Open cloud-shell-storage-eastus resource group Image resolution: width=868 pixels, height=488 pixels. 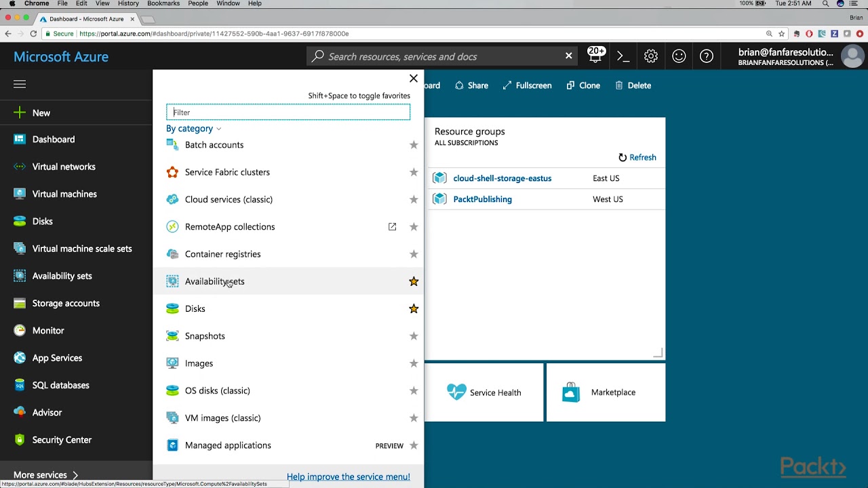coord(502,178)
